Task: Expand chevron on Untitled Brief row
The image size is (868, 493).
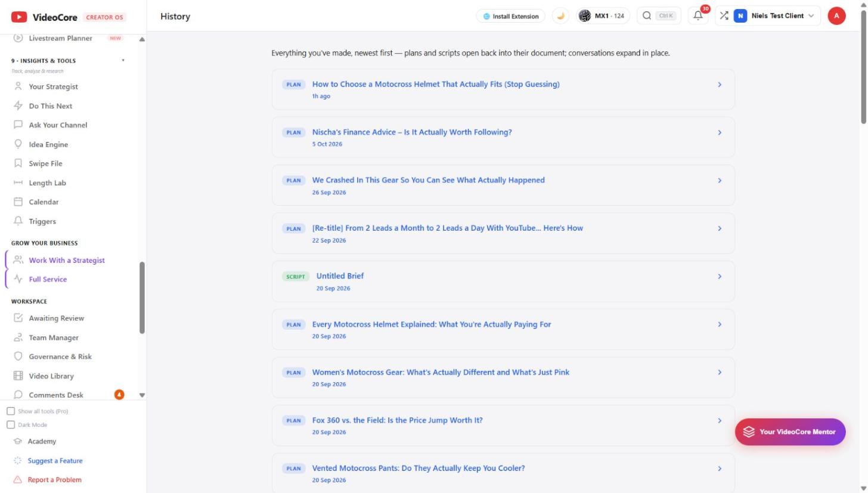Action: click(720, 277)
